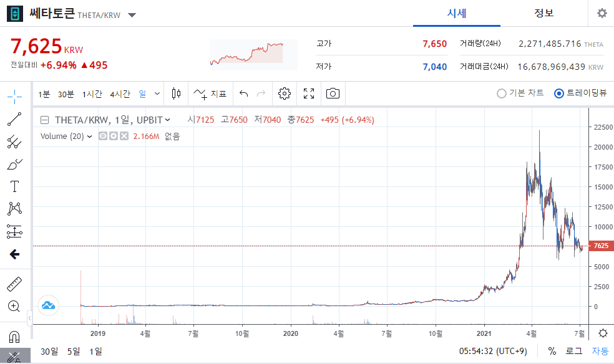Switch to the 시세 tab

coord(457,13)
